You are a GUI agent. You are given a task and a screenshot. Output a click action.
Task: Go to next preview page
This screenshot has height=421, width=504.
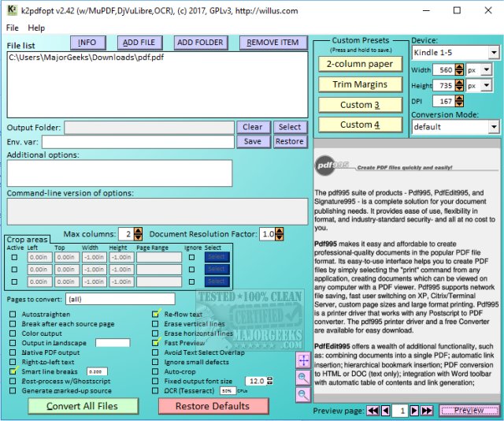[x=414, y=411]
